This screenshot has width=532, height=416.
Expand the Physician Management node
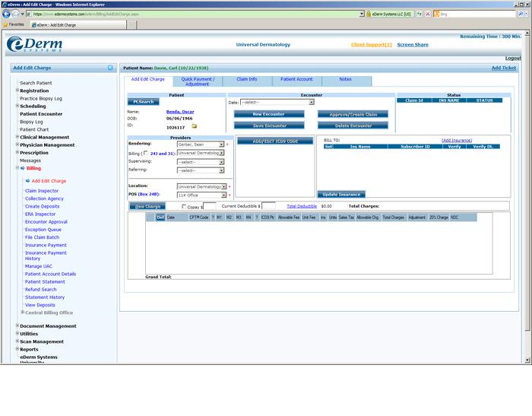click(x=17, y=144)
